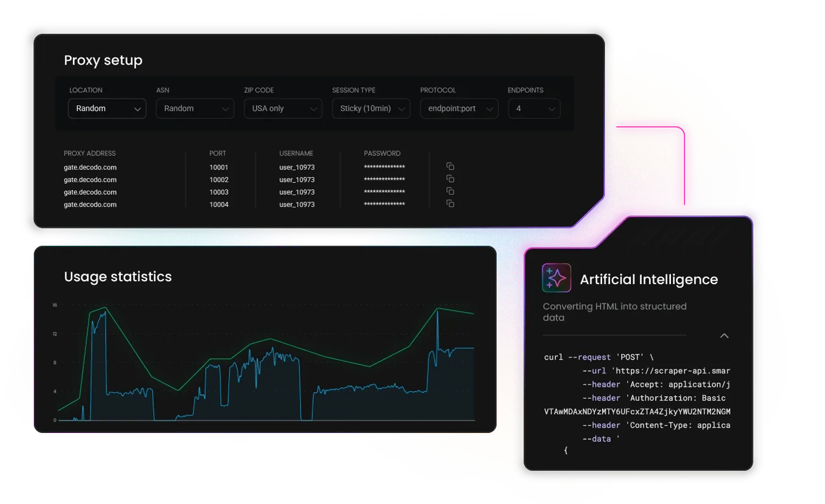The image size is (825, 504).
Task: Copy credentials for port 10003 row
Action: [450, 191]
